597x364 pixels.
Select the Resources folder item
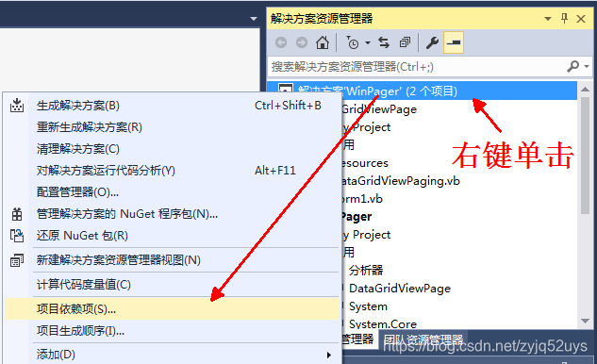(x=365, y=163)
